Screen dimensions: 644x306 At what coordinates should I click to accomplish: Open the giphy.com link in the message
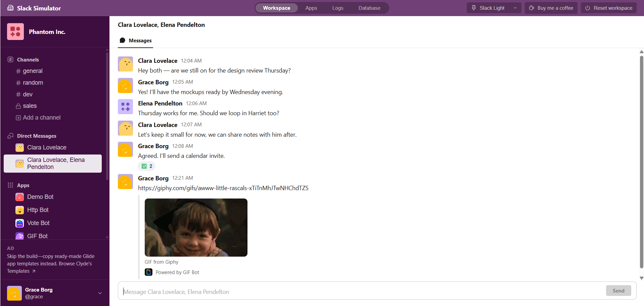[223, 188]
